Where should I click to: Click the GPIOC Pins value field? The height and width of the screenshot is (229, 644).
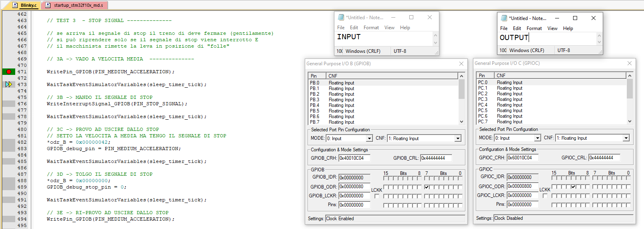coord(523,205)
